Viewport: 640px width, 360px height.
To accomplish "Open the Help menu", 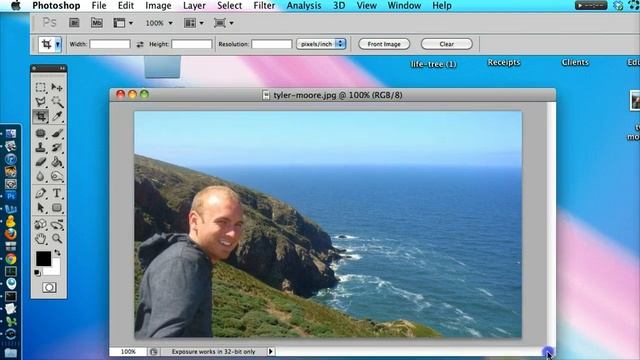I will click(442, 6).
